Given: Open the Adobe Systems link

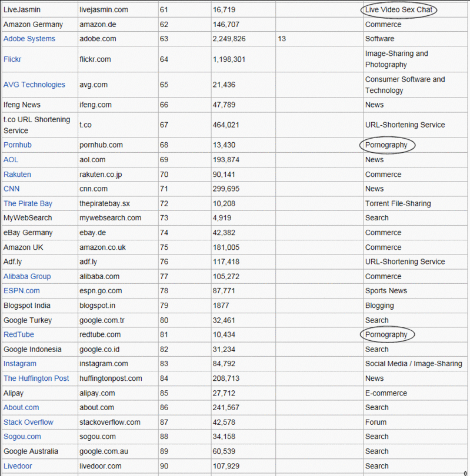Looking at the screenshot, I should [29, 39].
